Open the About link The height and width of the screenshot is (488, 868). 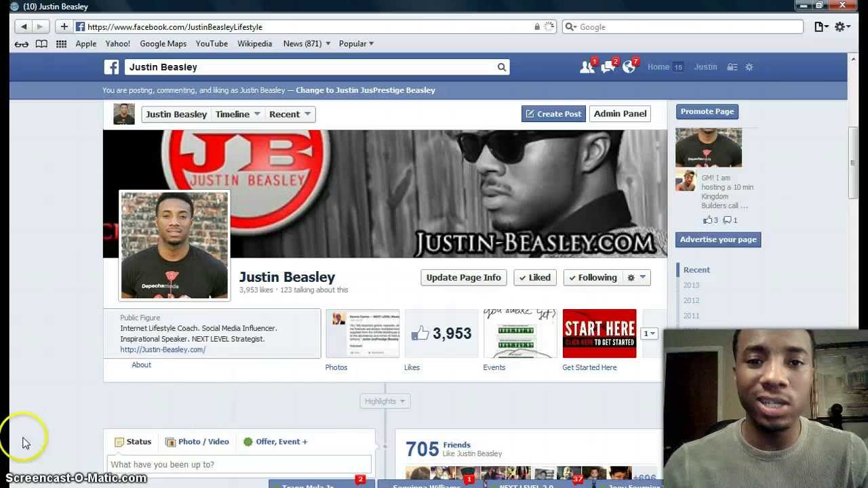[141, 365]
